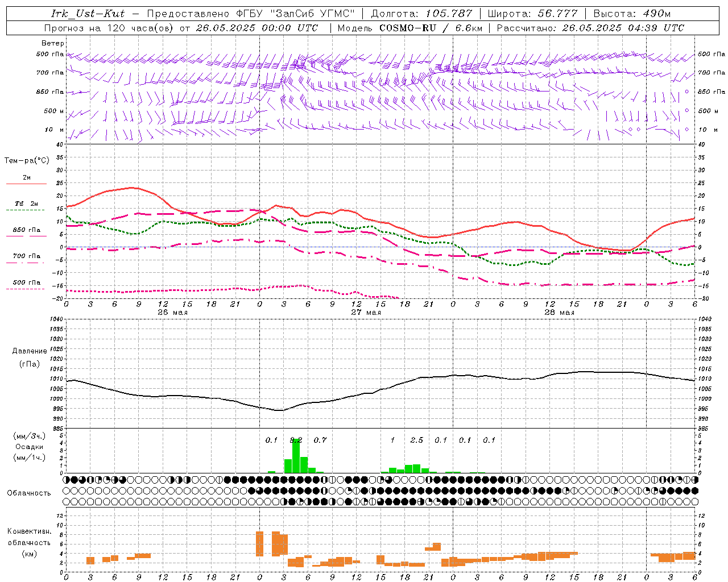Image resolution: width=728 pixels, height=582 pixels.
Task: Click the model name COSMO-RU / 6.6км
Action: coord(431,28)
